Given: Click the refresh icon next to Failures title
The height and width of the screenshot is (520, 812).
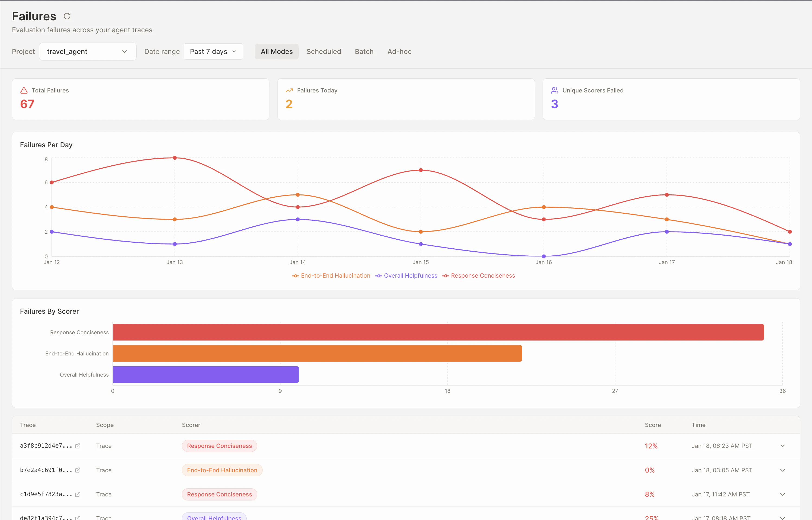Looking at the screenshot, I should (67, 16).
